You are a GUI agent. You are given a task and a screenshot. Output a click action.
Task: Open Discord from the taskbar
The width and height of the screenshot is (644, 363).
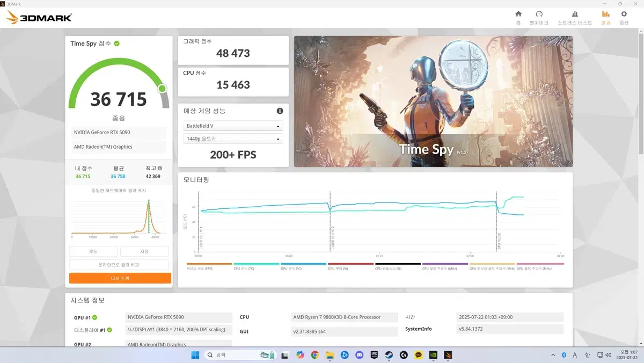click(360, 355)
